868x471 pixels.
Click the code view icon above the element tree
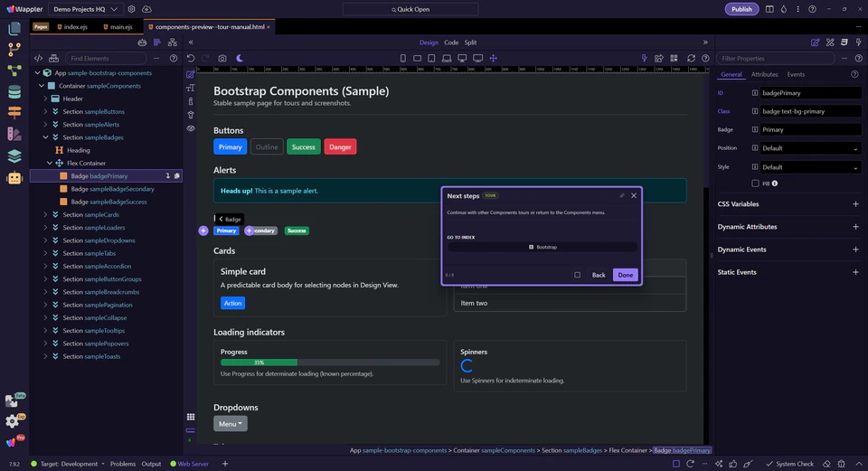point(38,58)
